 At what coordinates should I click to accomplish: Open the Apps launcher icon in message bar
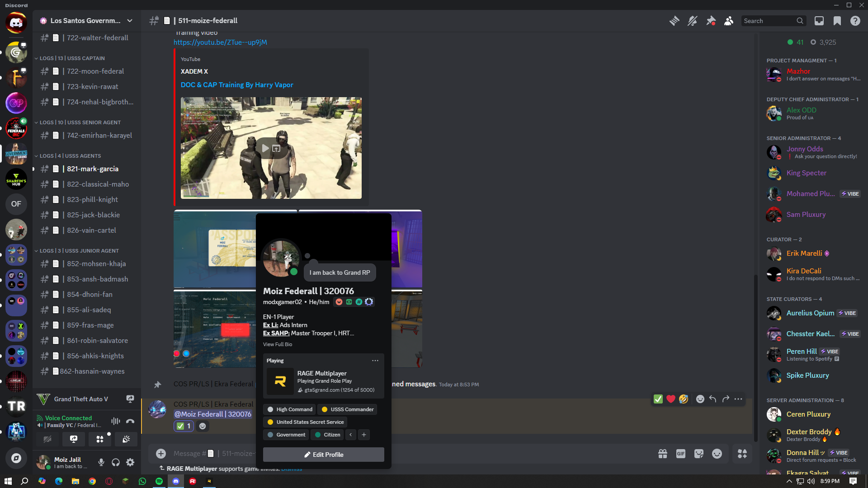(742, 454)
